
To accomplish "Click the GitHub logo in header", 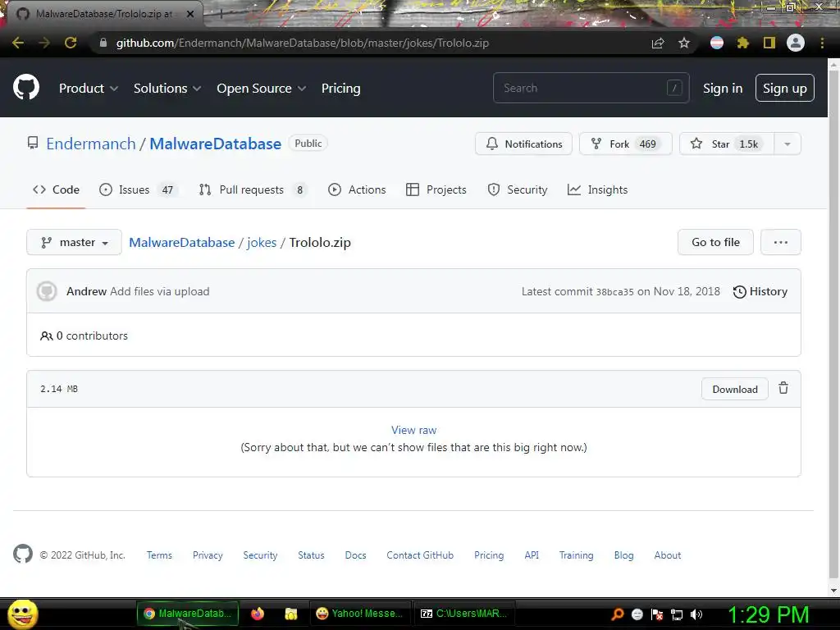I will click(x=25, y=87).
